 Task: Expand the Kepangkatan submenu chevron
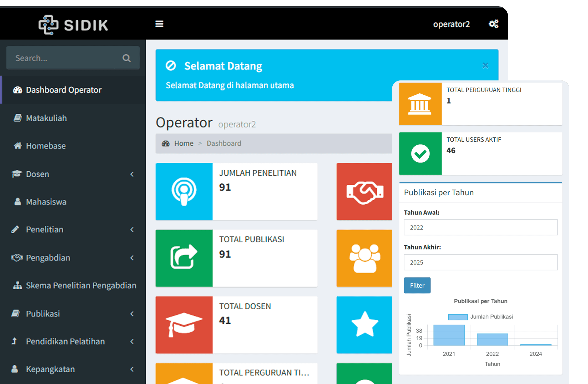[x=132, y=369]
